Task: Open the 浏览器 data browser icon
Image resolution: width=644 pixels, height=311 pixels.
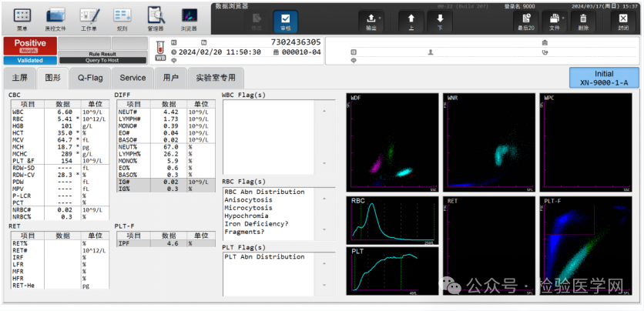Action: 189,18
